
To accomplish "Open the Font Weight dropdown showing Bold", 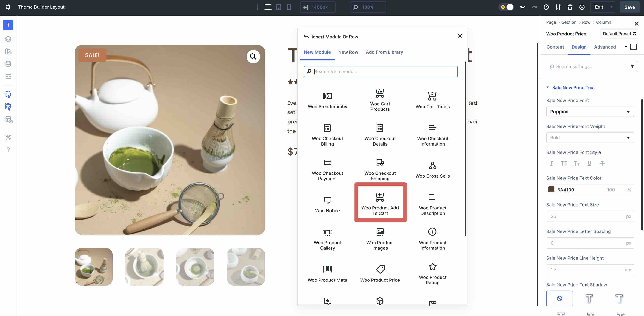I will (590, 137).
